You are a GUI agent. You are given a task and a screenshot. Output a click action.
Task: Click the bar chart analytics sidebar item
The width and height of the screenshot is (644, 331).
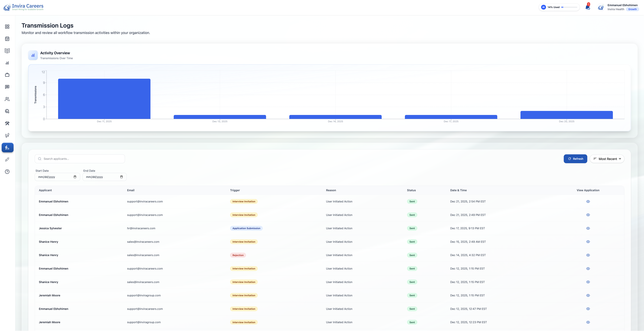[7, 63]
